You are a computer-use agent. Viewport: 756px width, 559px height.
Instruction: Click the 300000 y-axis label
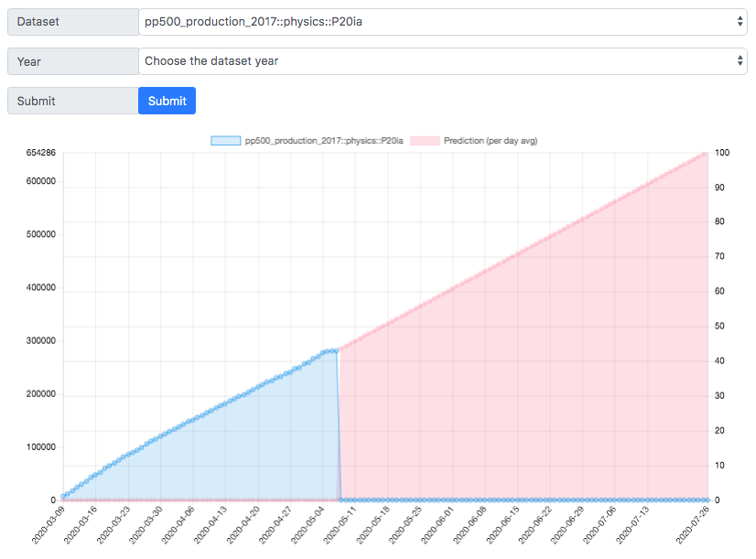click(41, 340)
